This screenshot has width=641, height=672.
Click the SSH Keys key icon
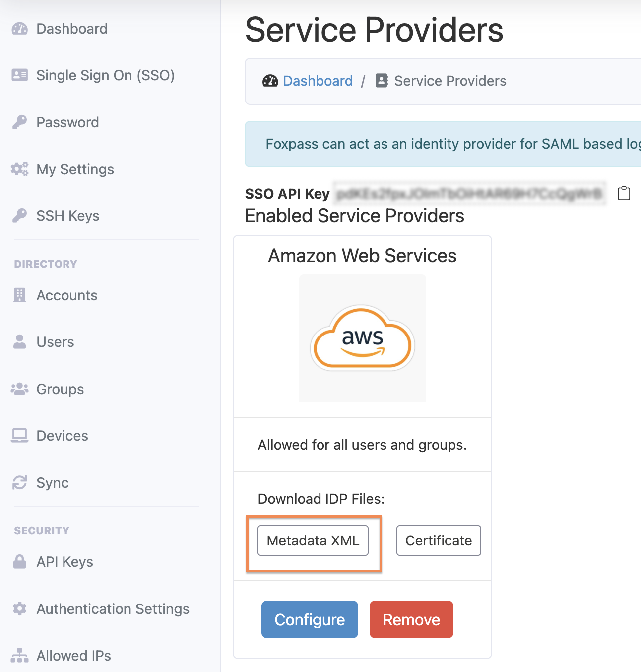[20, 216]
